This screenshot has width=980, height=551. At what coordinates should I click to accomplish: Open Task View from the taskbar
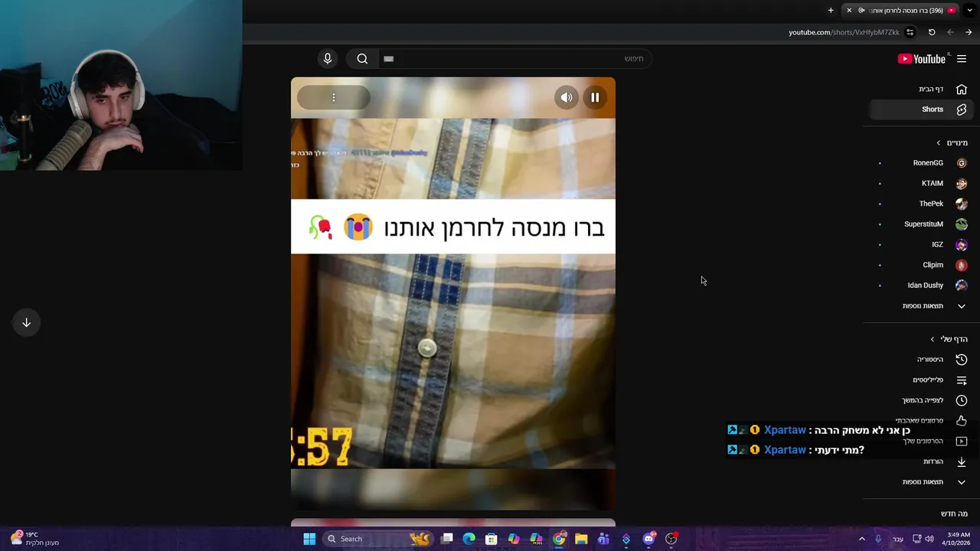(x=447, y=539)
